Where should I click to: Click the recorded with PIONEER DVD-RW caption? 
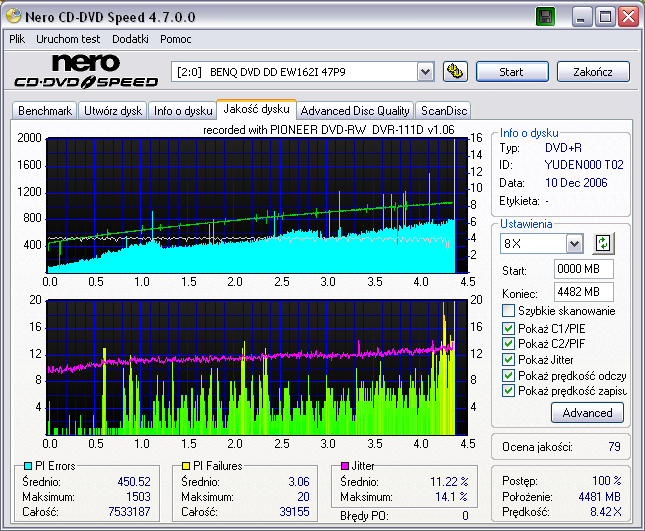coord(329,130)
